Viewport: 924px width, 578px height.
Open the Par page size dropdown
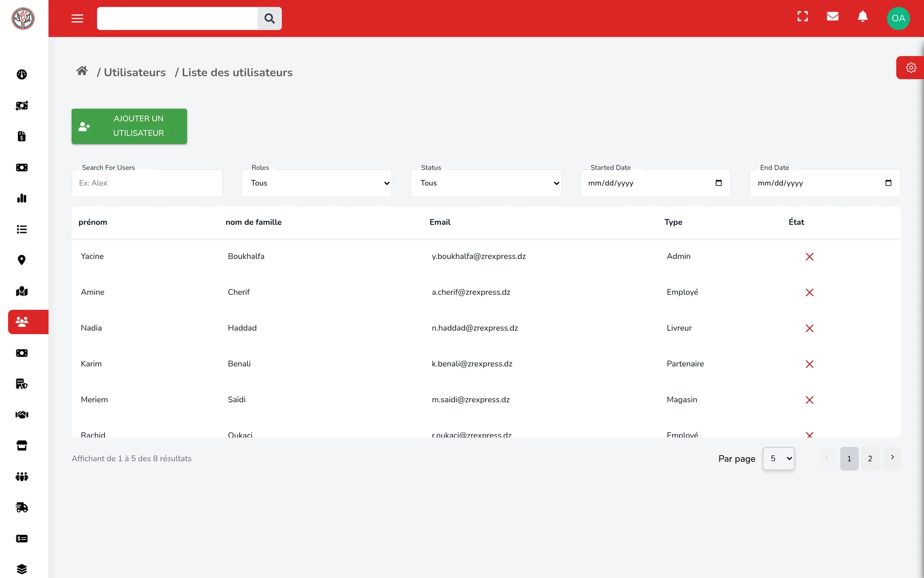779,459
